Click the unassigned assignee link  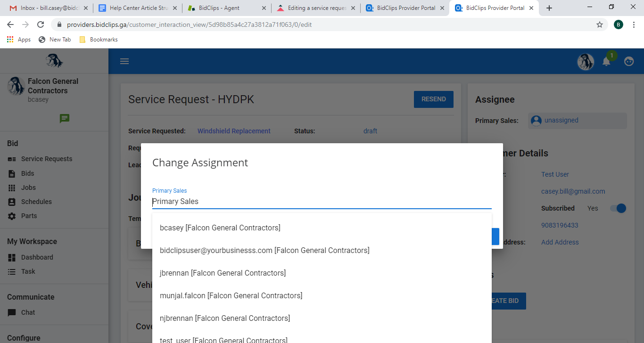pos(561,120)
